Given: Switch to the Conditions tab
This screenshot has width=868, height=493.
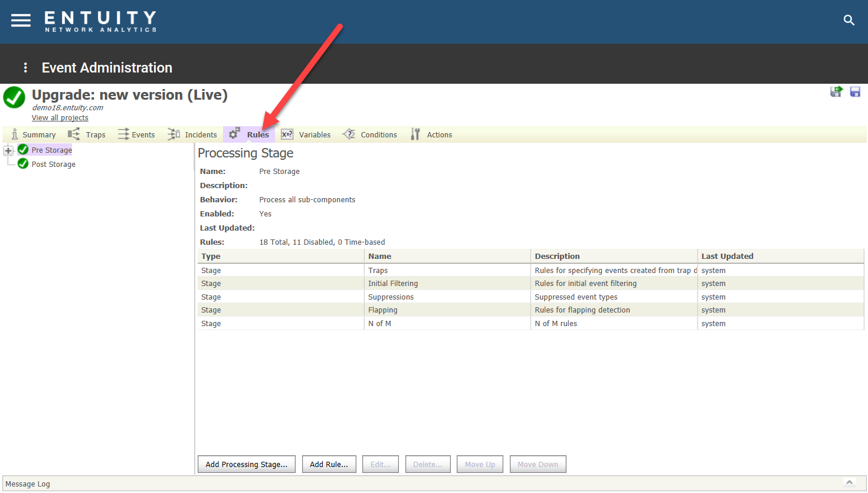Looking at the screenshot, I should (370, 134).
